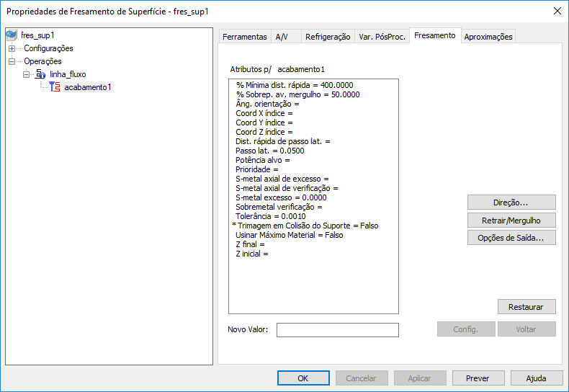Select 'Dist. rápida de passo lat. =' row
Image resolution: width=569 pixels, height=392 pixels.
tap(282, 141)
